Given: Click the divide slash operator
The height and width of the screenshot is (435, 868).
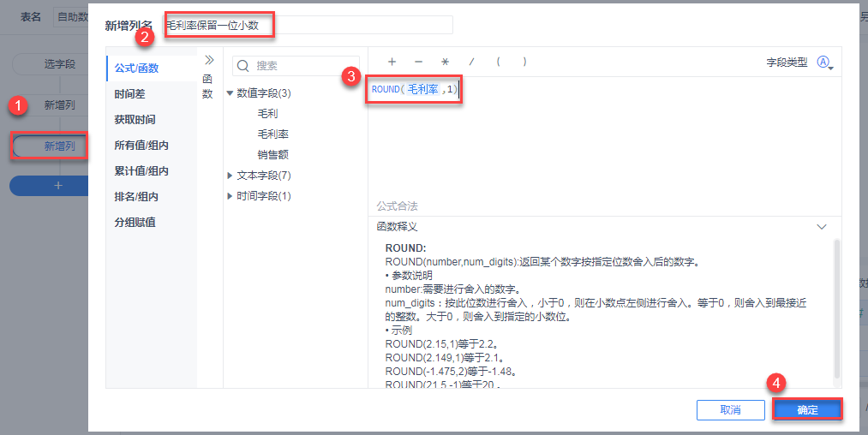Looking at the screenshot, I should pyautogui.click(x=471, y=62).
